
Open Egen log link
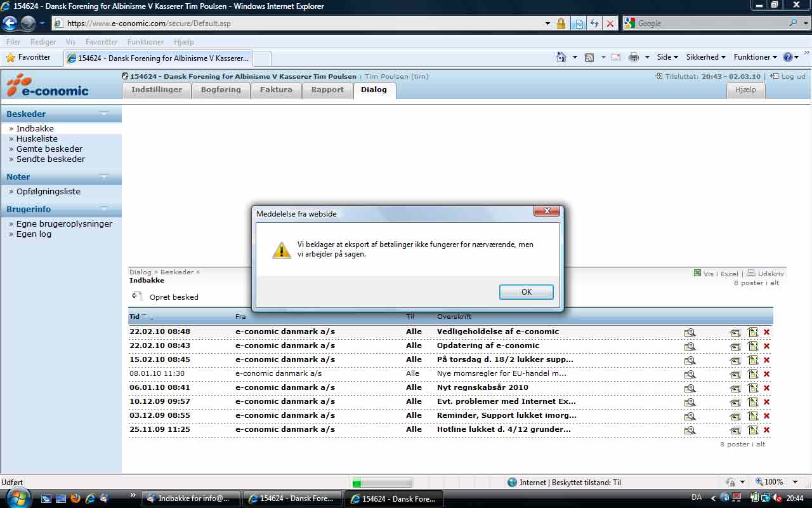34,234
